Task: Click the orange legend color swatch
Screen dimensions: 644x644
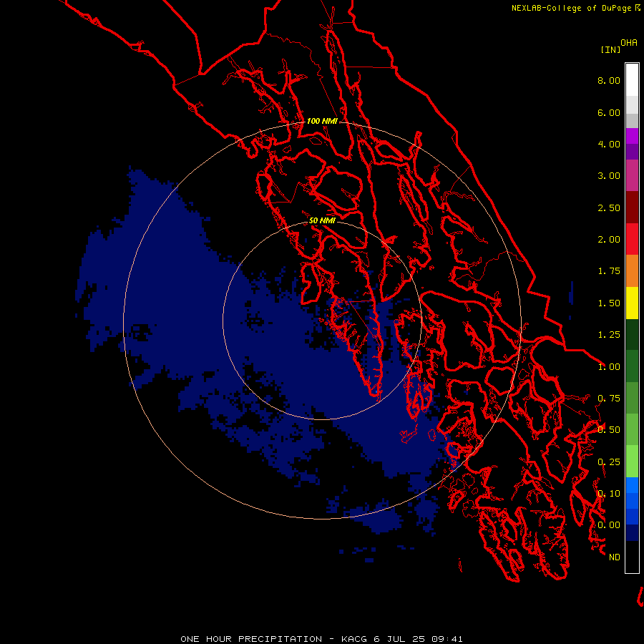Action: [x=632, y=270]
